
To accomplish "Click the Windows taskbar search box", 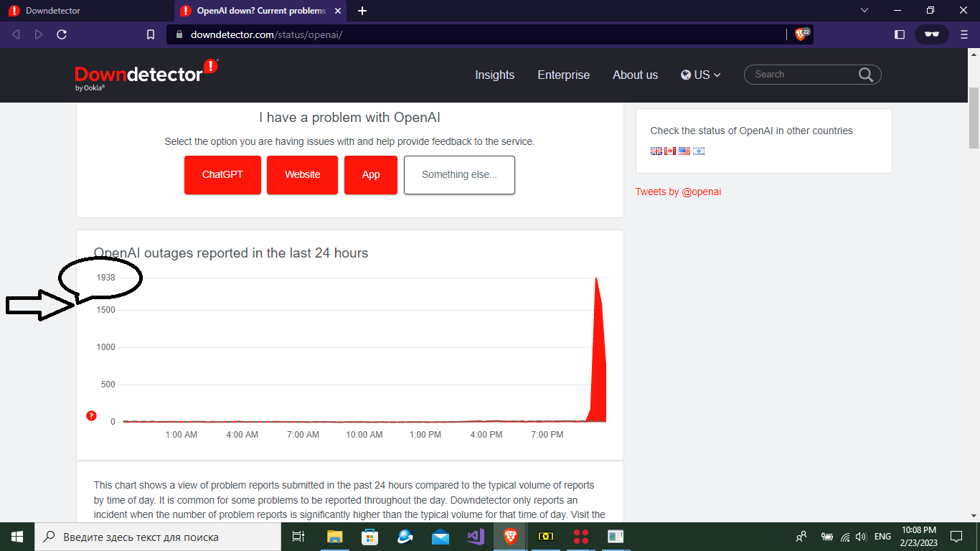I will pos(158,537).
